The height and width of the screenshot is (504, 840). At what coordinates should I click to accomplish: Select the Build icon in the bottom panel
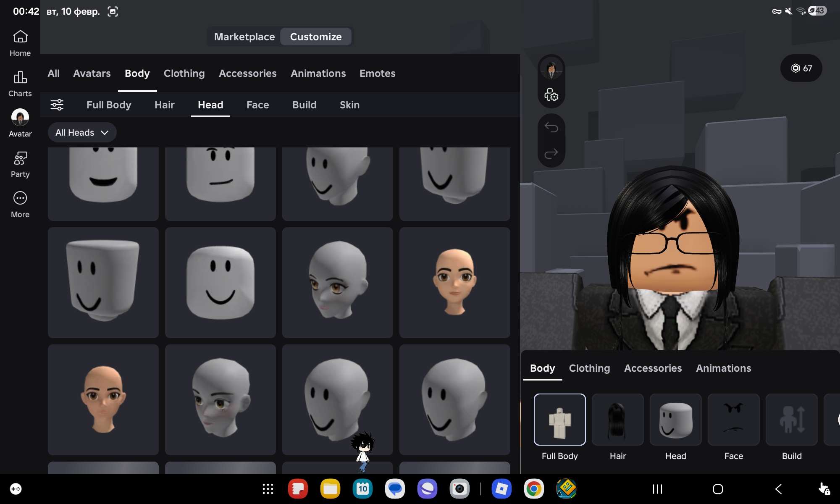click(791, 420)
